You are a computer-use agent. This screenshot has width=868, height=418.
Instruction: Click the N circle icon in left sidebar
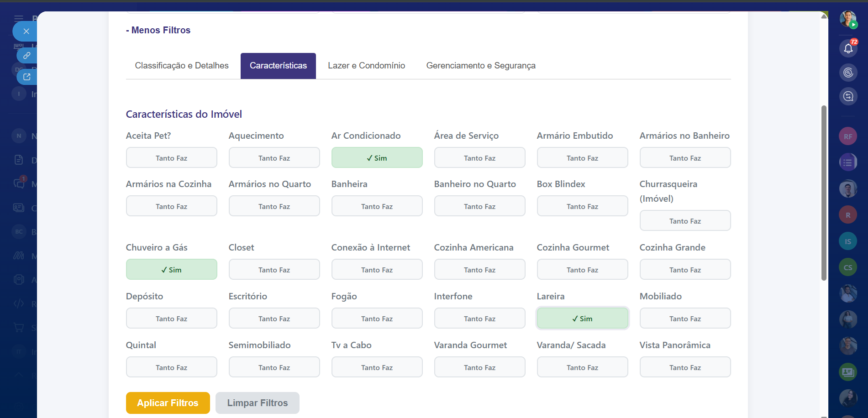pos(19,136)
